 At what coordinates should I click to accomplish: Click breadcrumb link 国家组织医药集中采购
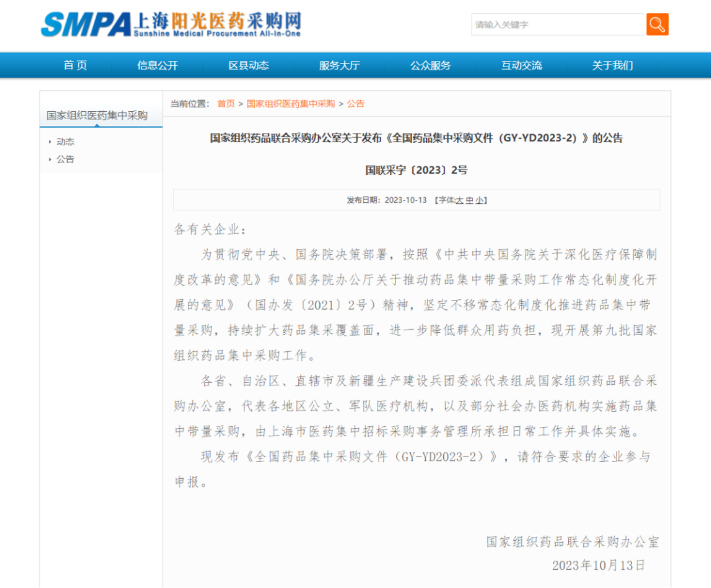[x=290, y=103]
